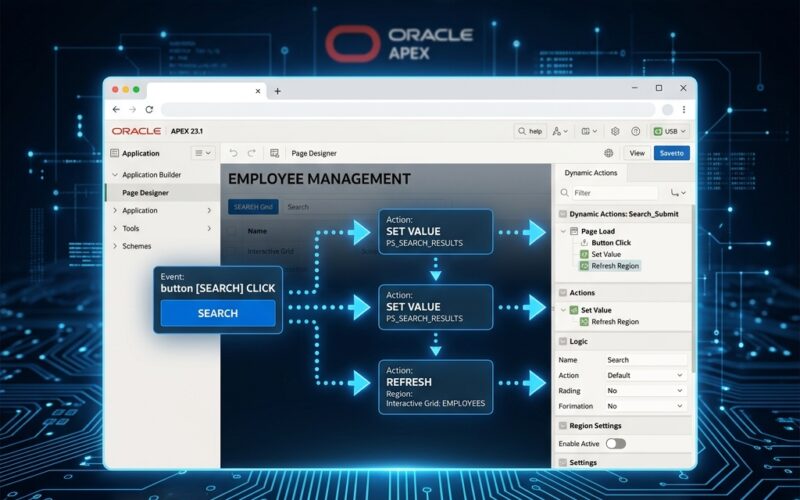Click the Page Load page icon
800x500 pixels.
574,231
